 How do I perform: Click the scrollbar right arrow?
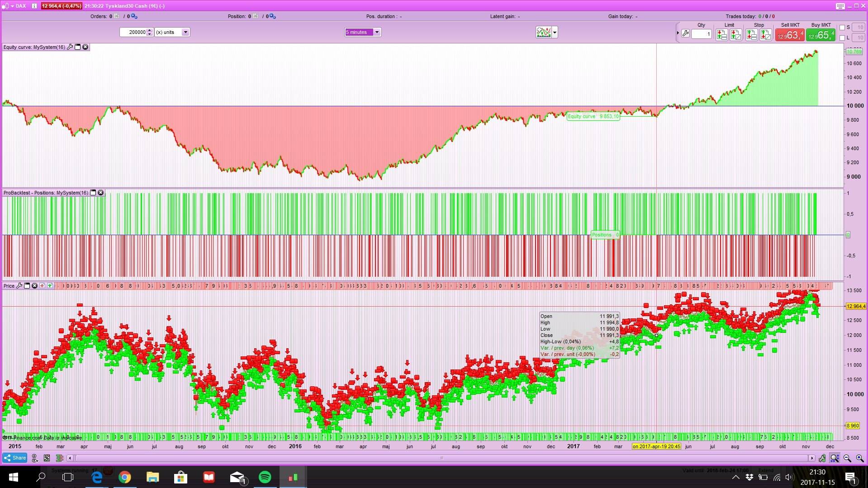coord(812,458)
